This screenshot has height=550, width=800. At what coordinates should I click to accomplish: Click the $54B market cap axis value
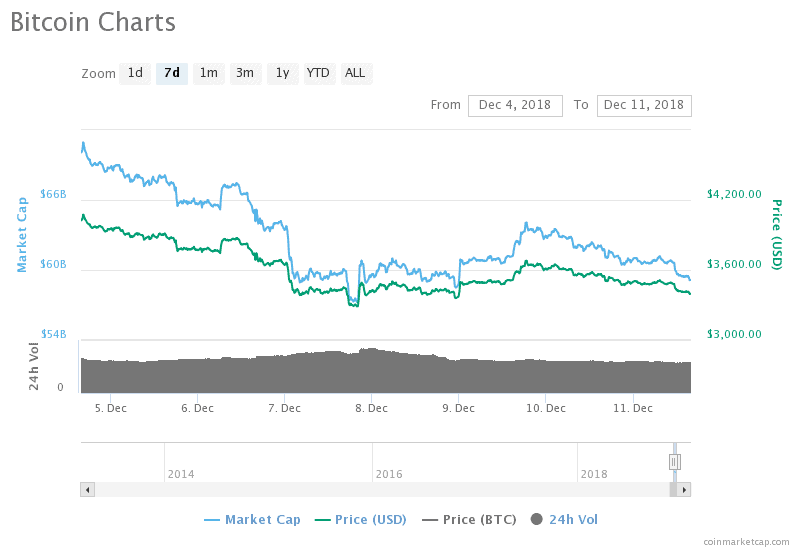click(x=54, y=334)
